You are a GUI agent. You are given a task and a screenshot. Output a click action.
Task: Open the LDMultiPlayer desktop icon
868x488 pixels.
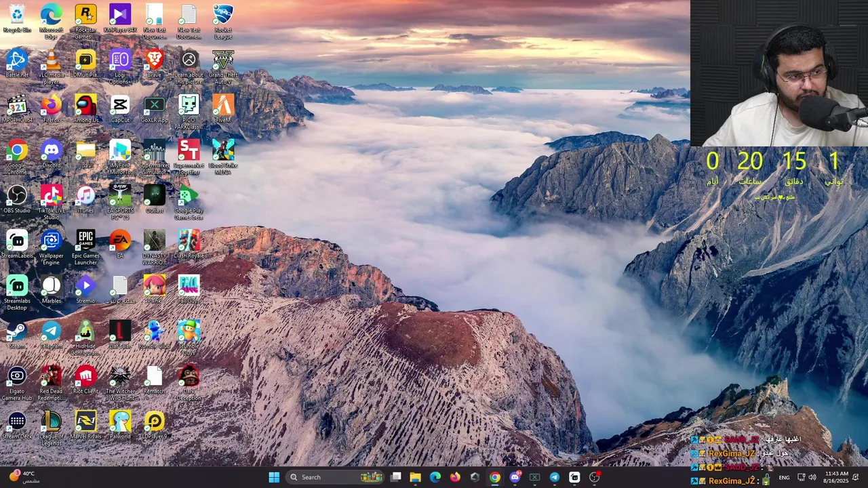point(85,64)
